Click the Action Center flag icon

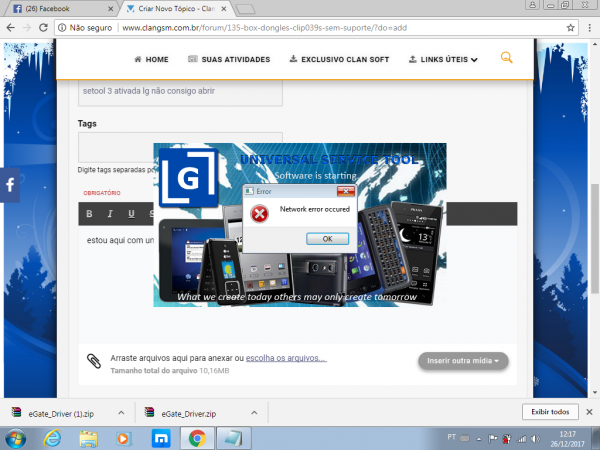(492, 439)
